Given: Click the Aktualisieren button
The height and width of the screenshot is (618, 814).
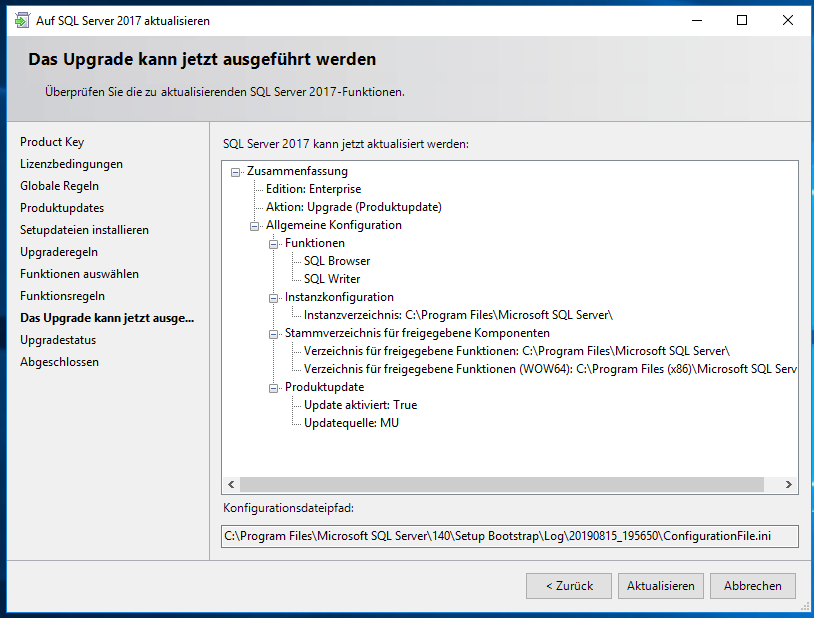Looking at the screenshot, I should (x=660, y=586).
